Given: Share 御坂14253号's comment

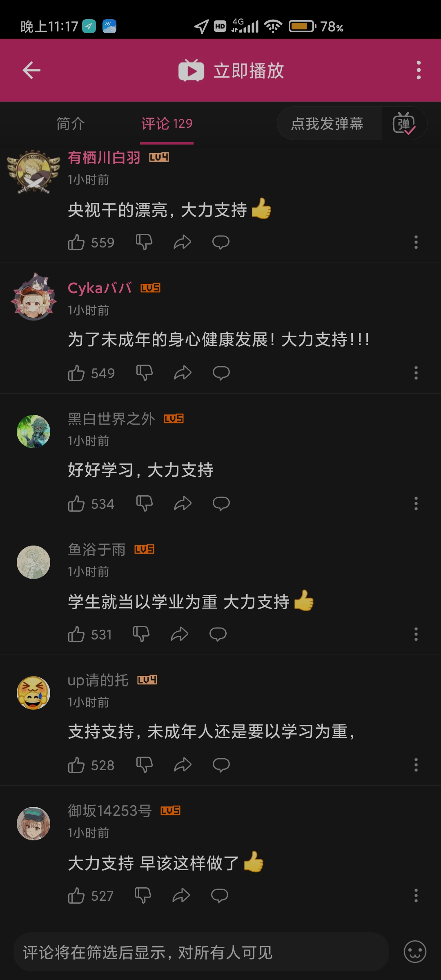Looking at the screenshot, I should coord(181,895).
